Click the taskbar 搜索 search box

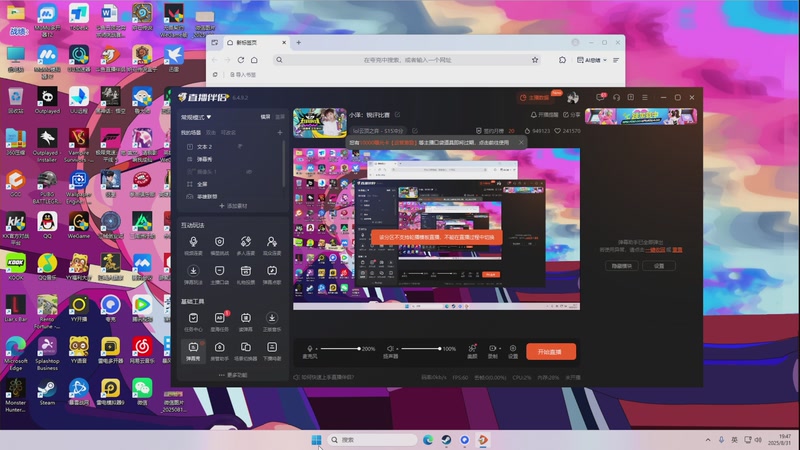tap(372, 440)
